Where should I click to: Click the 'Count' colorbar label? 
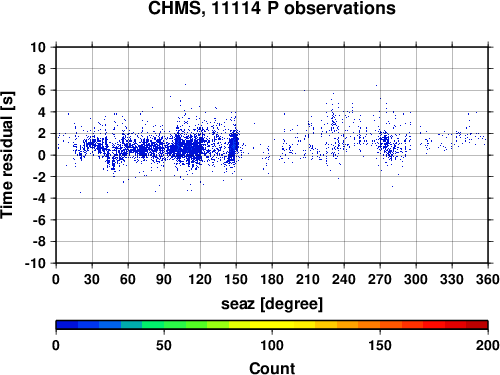pos(272,368)
